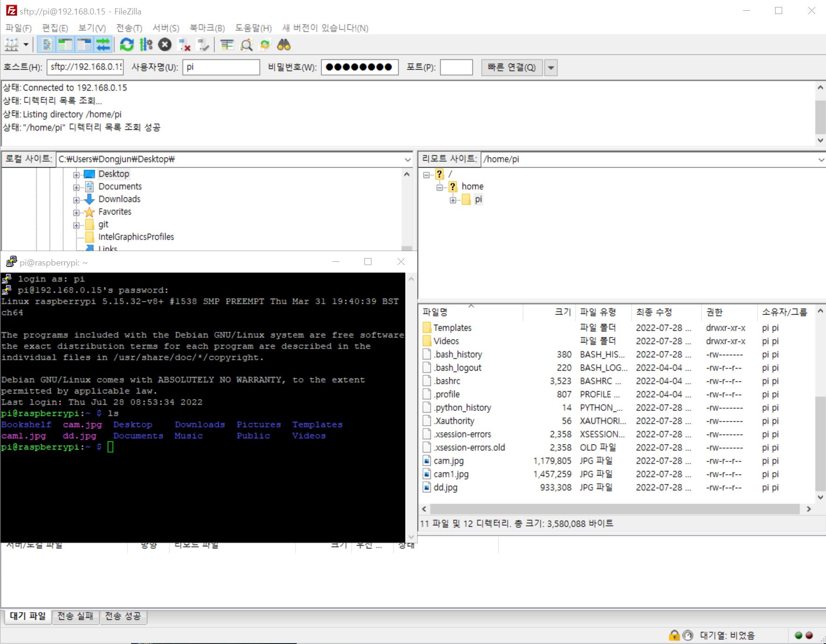Image resolution: width=826 pixels, height=644 pixels.
Task: Refresh the file and folder lists
Action: coord(126,45)
